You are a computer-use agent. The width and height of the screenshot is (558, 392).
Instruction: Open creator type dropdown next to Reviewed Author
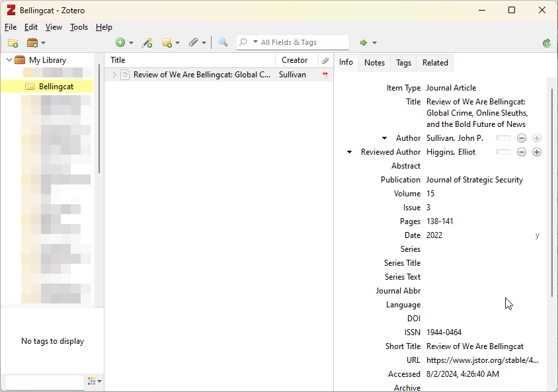click(x=350, y=152)
